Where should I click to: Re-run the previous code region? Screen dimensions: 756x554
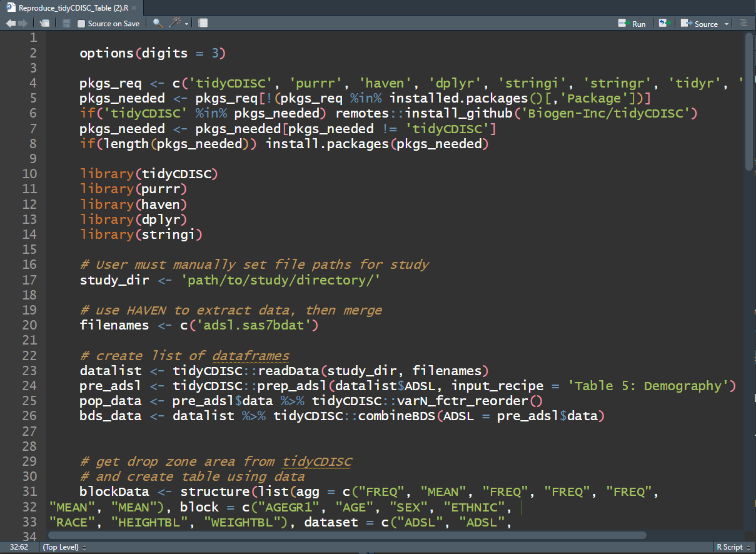click(x=663, y=23)
